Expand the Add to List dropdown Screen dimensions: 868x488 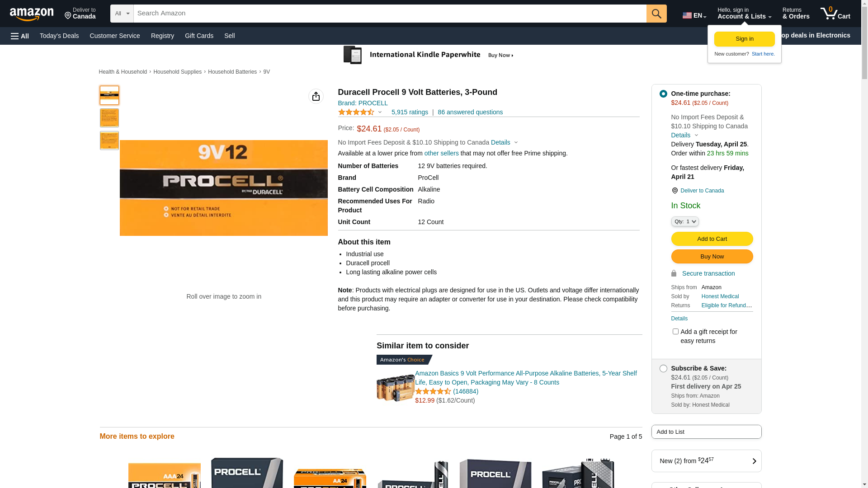(706, 432)
